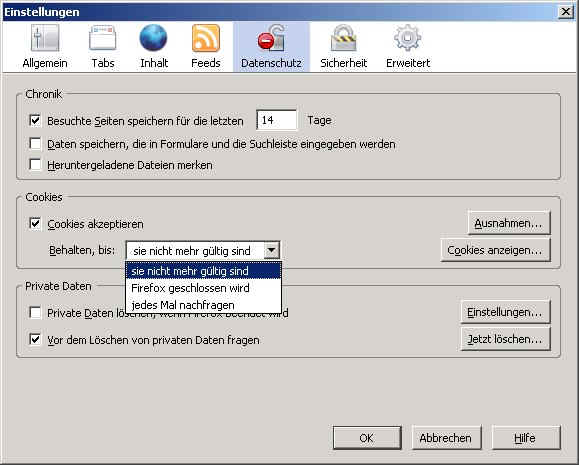579x465 pixels.
Task: Open the Erweitert gear icon
Action: 407,38
